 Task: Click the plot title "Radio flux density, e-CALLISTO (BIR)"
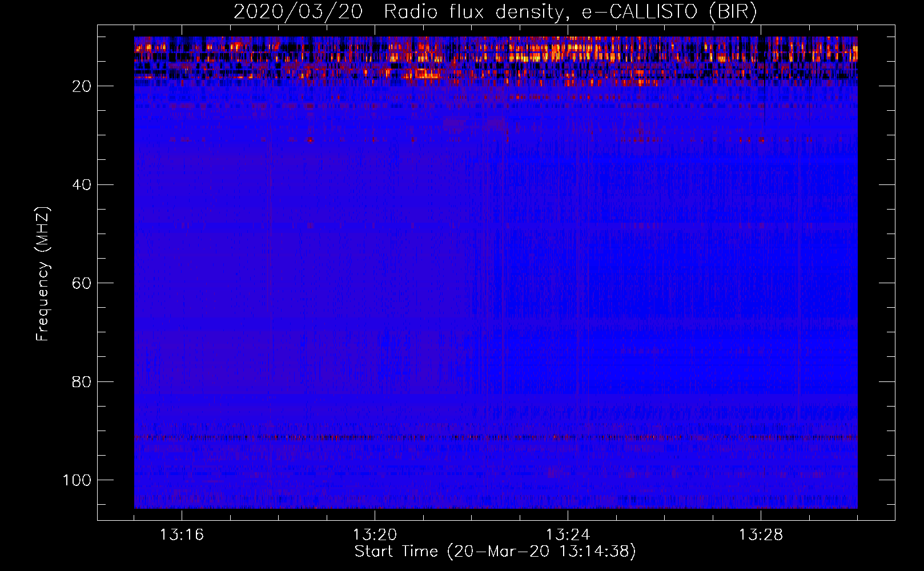tap(571, 12)
